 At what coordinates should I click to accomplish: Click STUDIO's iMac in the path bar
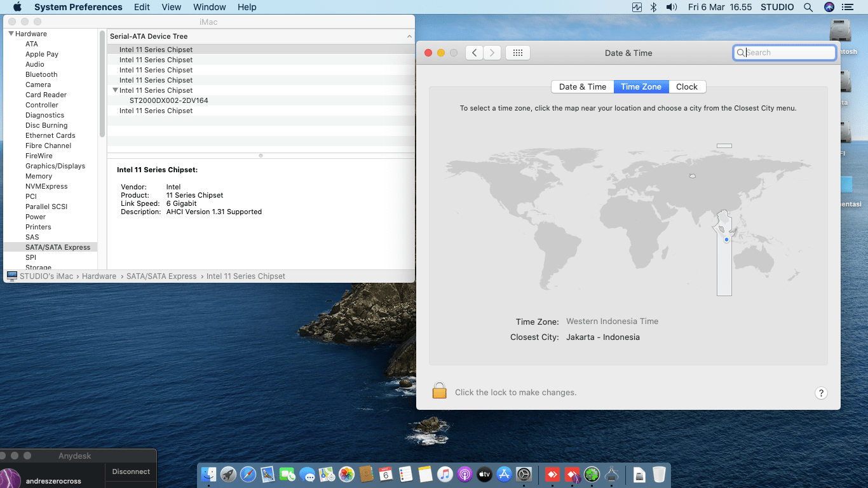click(x=46, y=276)
